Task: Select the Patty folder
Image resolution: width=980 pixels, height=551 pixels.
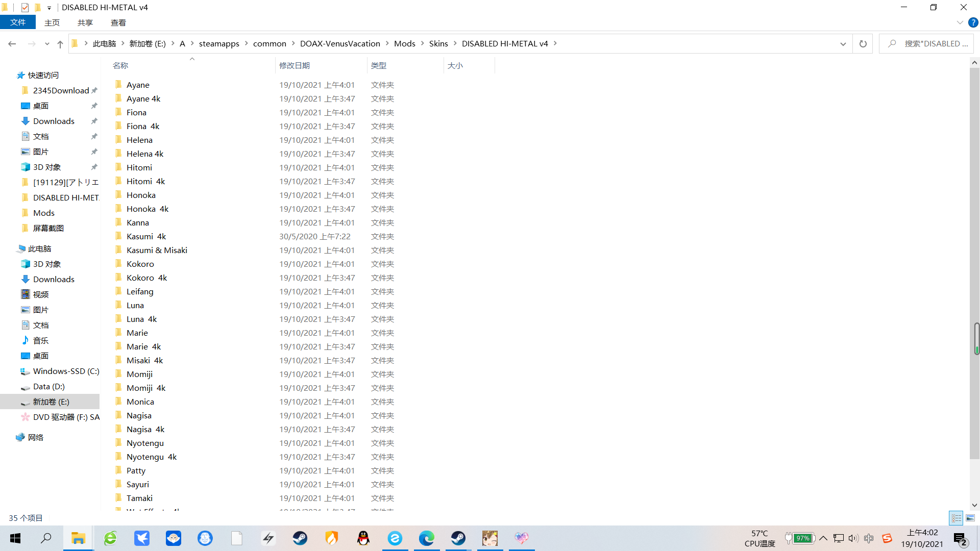Action: pos(136,470)
